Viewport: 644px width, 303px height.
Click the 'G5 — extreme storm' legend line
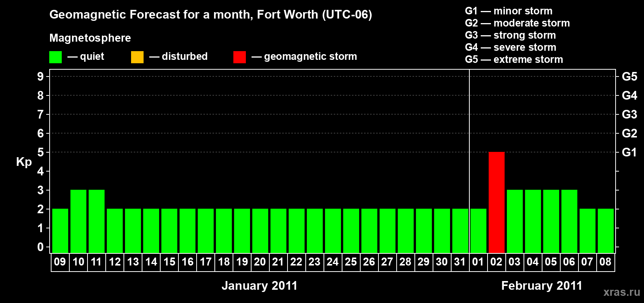[514, 59]
